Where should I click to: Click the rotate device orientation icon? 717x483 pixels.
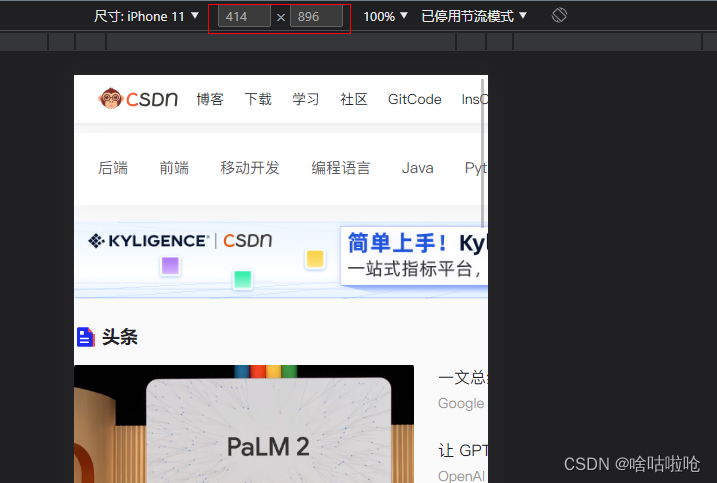pos(559,16)
